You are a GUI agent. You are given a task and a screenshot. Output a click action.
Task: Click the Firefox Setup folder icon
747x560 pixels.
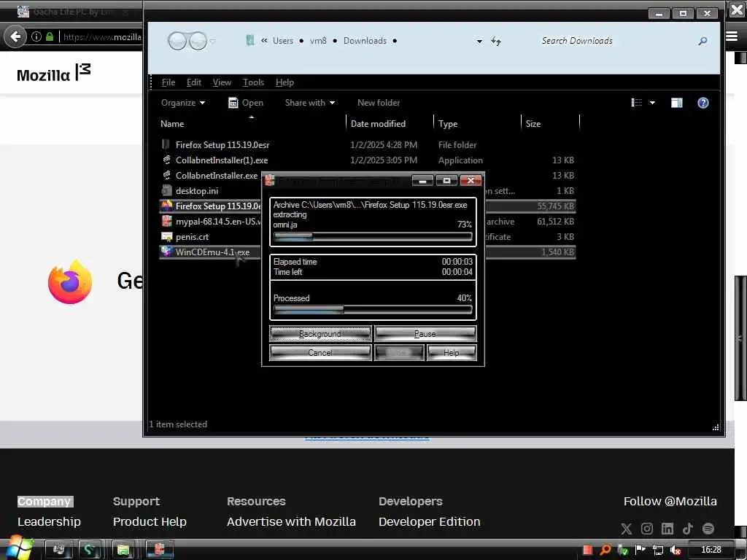tap(166, 144)
